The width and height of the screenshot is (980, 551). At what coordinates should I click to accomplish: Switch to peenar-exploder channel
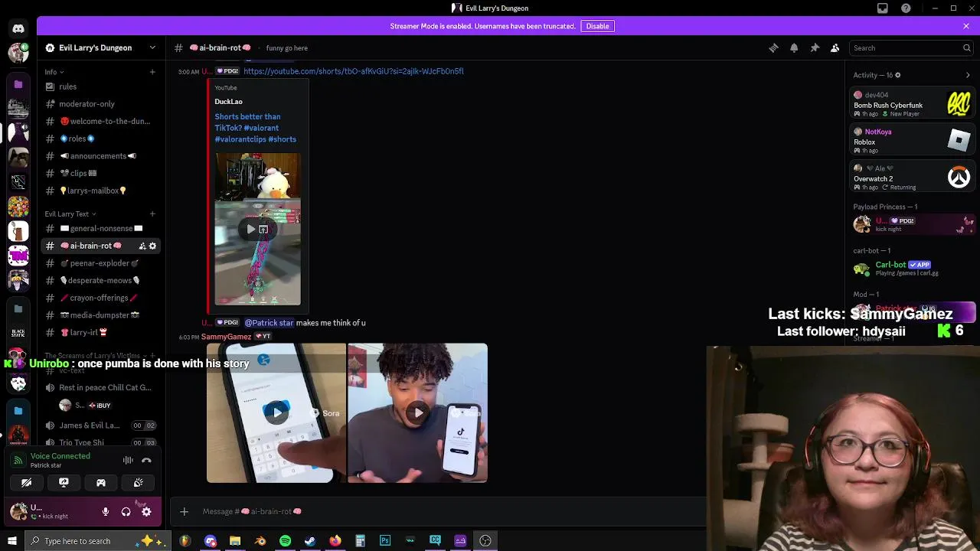[100, 263]
